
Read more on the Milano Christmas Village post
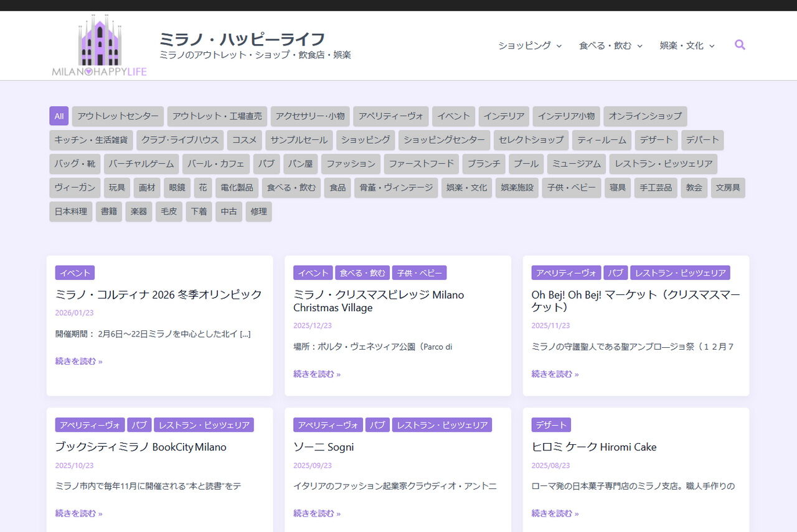coord(316,374)
